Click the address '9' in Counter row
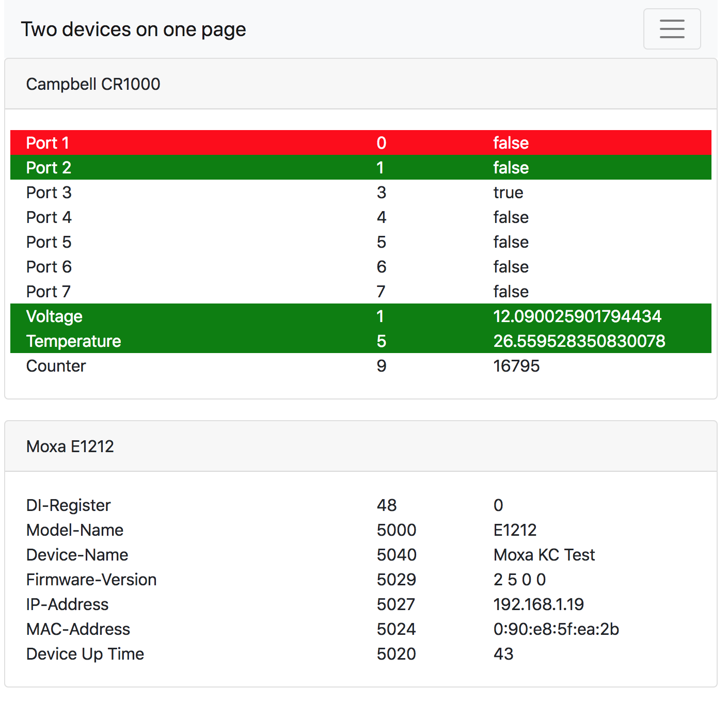This screenshot has width=728, height=703. [382, 366]
